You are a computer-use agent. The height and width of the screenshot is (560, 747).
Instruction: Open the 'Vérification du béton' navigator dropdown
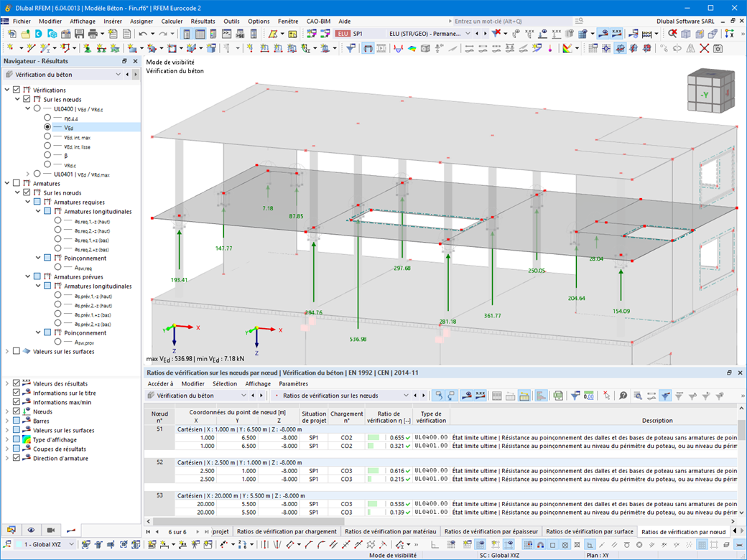(119, 75)
